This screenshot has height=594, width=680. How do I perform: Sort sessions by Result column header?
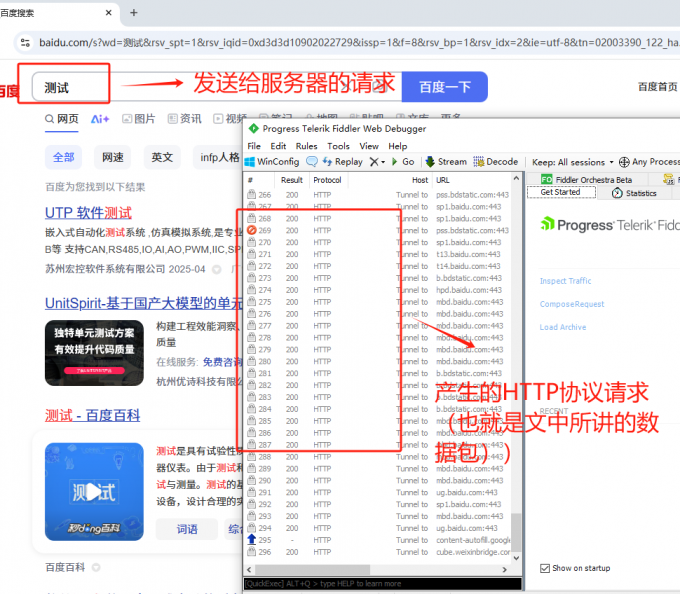tap(291, 180)
